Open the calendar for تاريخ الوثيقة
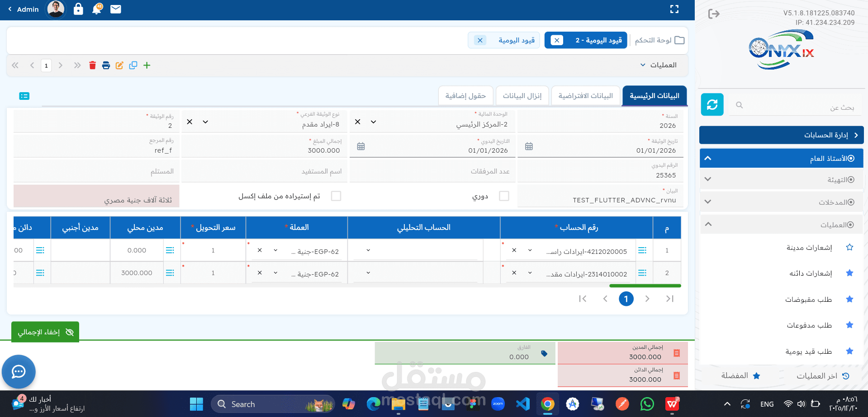 coord(529,146)
